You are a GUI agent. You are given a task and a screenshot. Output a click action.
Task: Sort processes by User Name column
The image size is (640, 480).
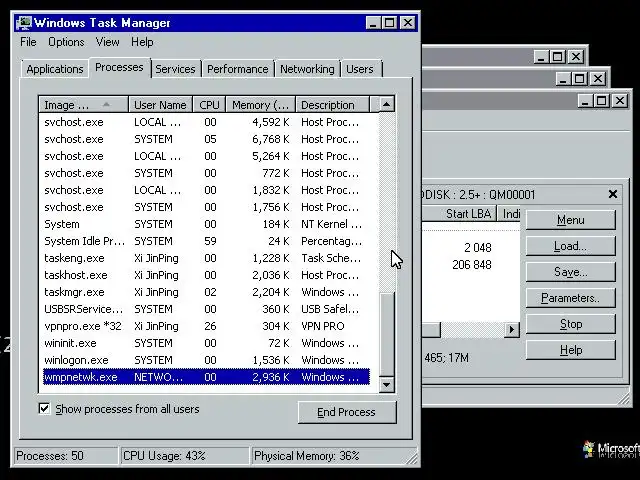coord(160,105)
